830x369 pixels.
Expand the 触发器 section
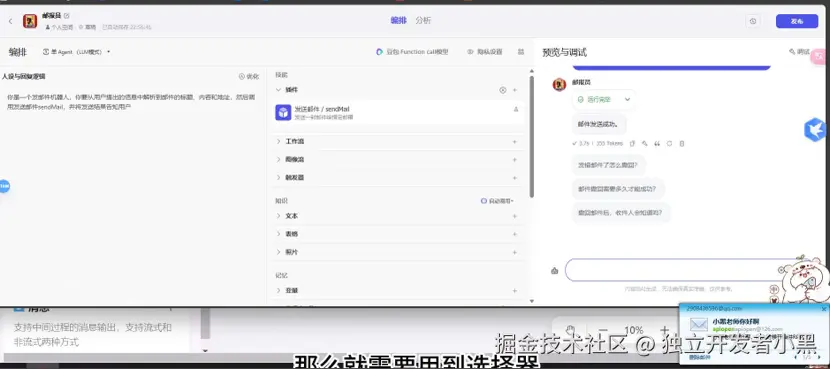278,177
